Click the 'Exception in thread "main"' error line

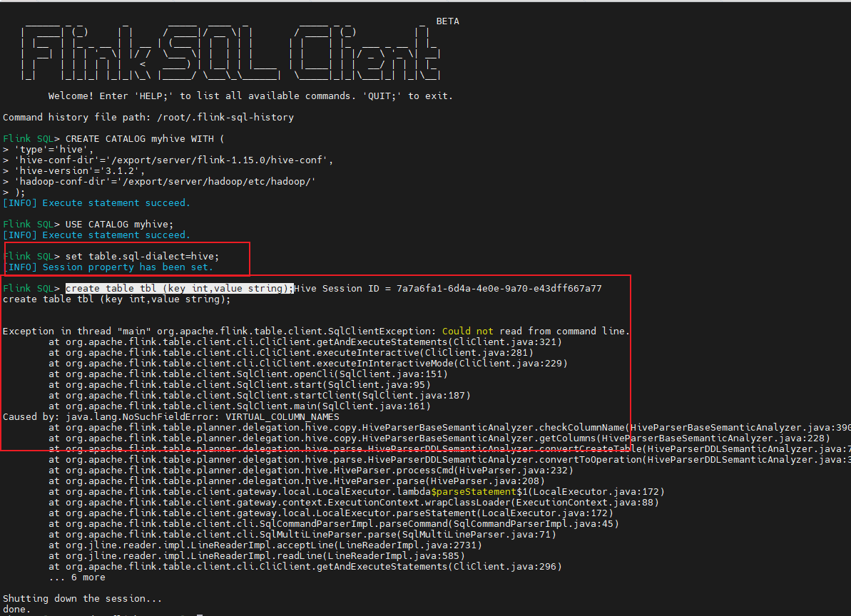[x=316, y=332]
